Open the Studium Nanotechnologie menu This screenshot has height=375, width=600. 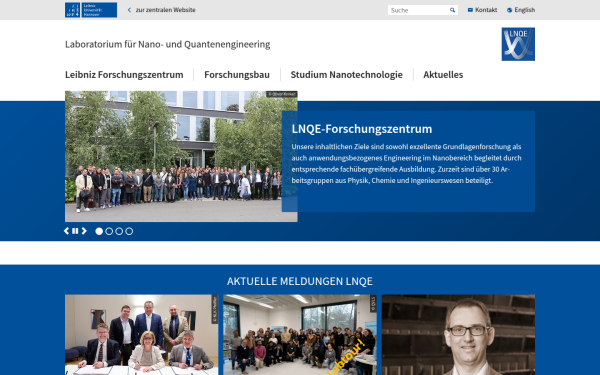(x=346, y=75)
